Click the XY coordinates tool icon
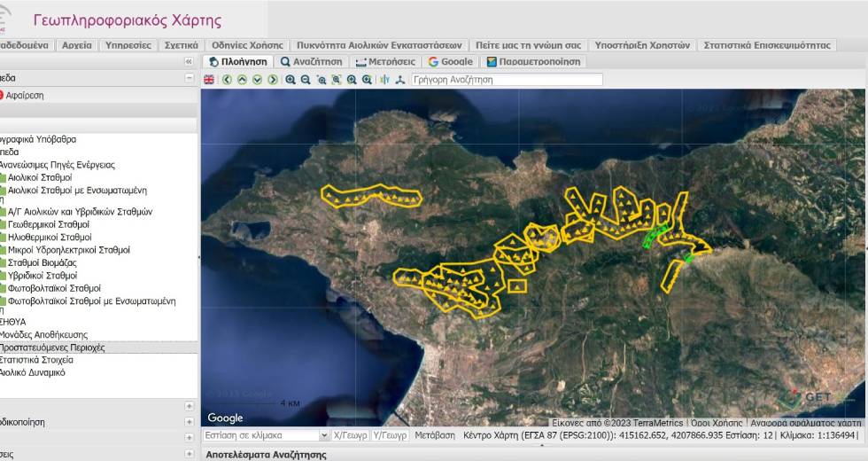Image resolution: width=868 pixels, height=461 pixels. coord(385,80)
